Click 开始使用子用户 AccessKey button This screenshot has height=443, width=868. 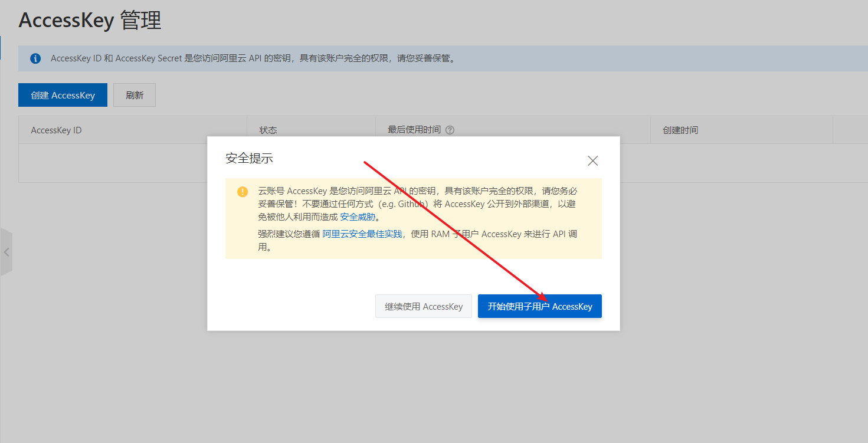click(539, 306)
